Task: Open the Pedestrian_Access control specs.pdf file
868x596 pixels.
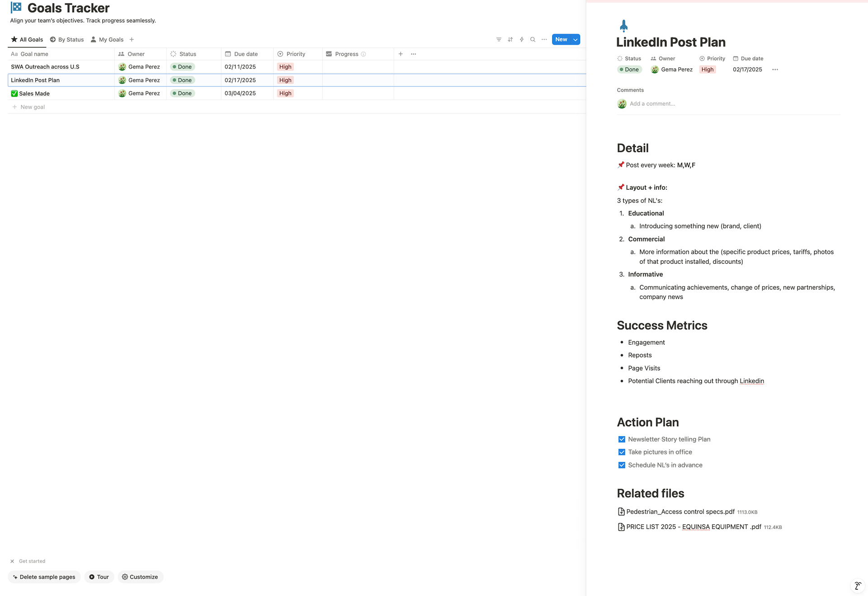Action: [680, 512]
